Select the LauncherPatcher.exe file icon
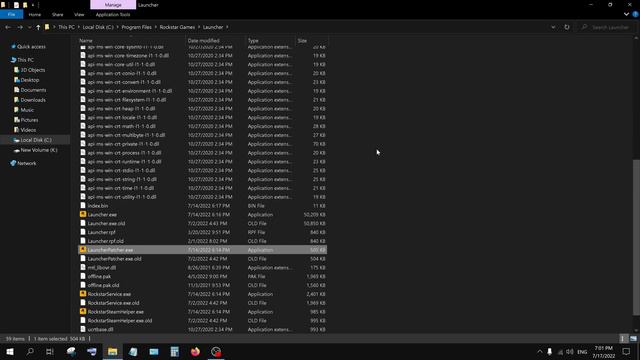This screenshot has height=360, width=640. (83, 250)
